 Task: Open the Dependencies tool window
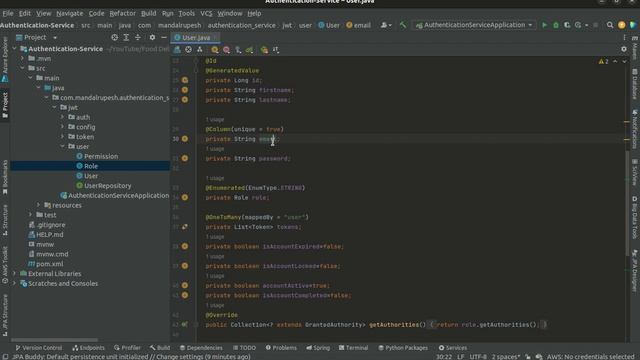201,348
